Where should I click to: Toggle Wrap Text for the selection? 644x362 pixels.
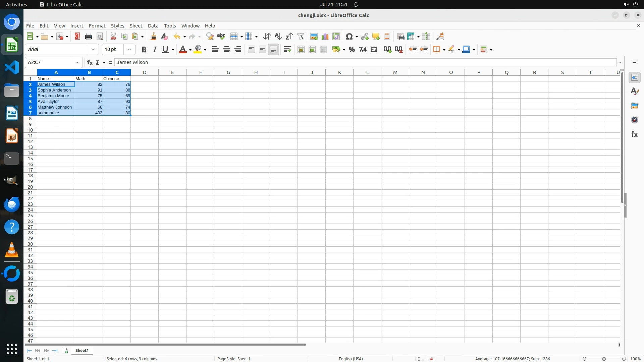point(287,50)
